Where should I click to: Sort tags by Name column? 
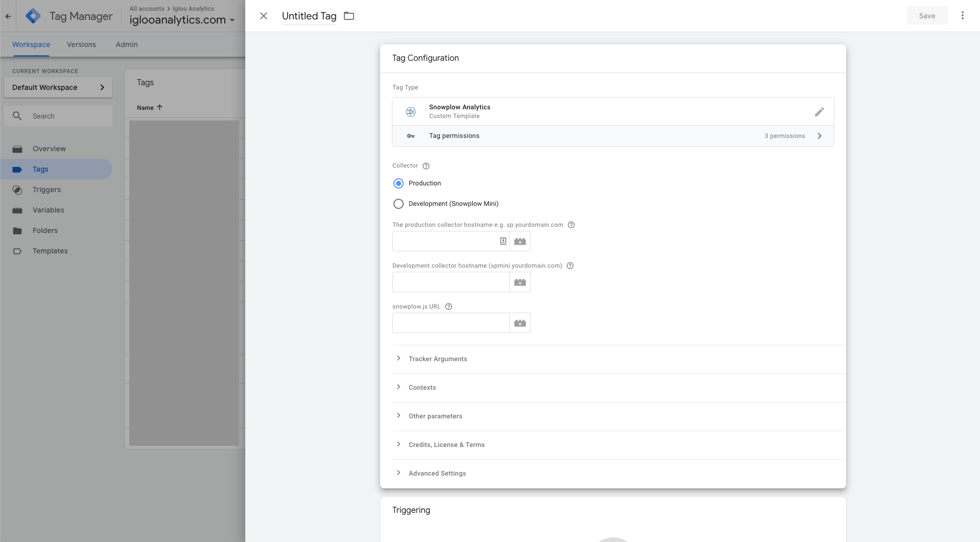pyautogui.click(x=150, y=108)
